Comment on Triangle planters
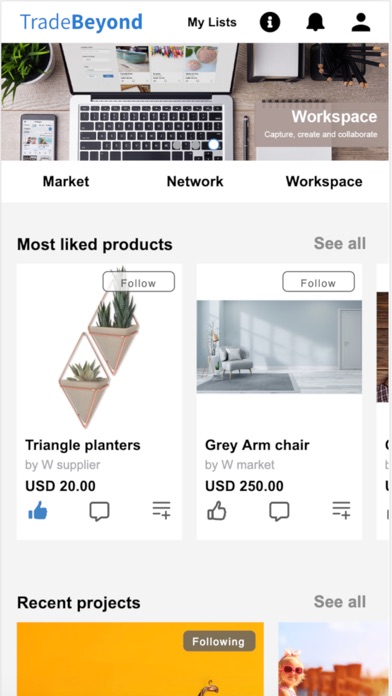Viewport: 392px width, 696px height. [99, 511]
